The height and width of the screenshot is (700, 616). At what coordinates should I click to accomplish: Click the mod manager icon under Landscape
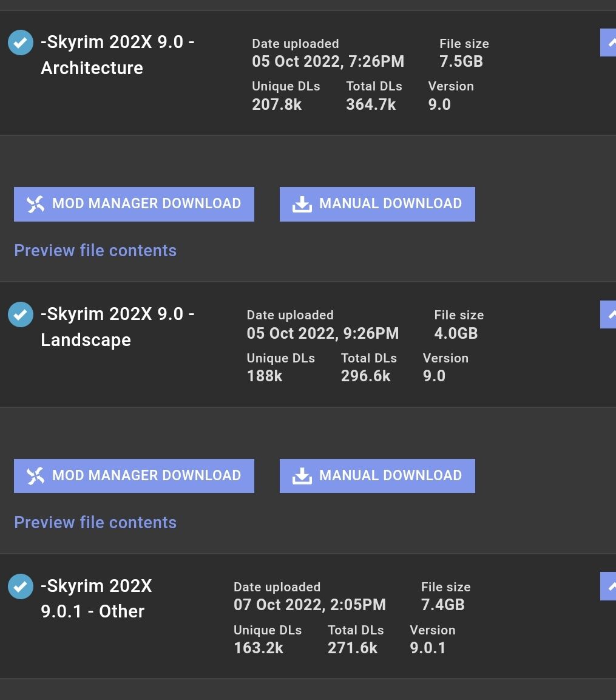pos(36,476)
